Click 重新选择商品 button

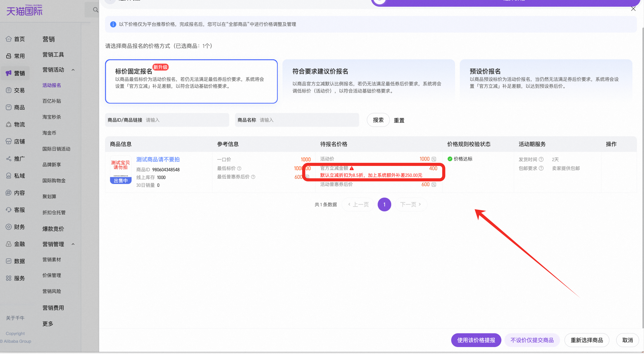tap(587, 340)
